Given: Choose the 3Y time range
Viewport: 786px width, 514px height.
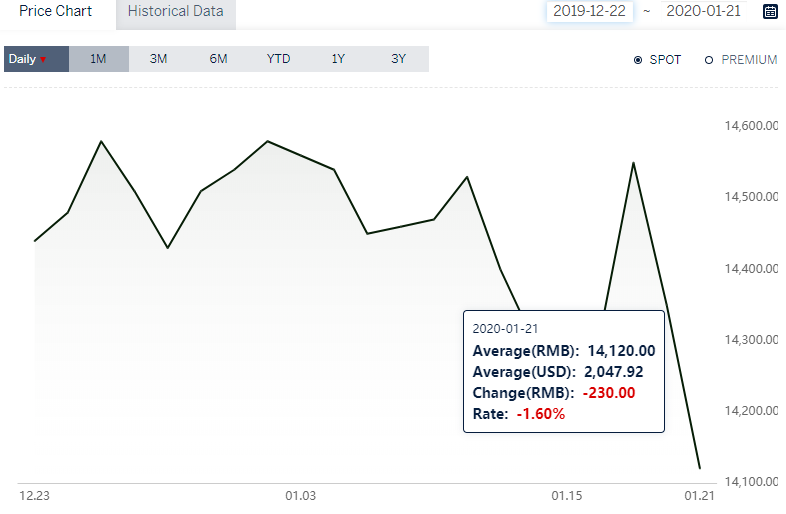Looking at the screenshot, I should click(399, 59).
